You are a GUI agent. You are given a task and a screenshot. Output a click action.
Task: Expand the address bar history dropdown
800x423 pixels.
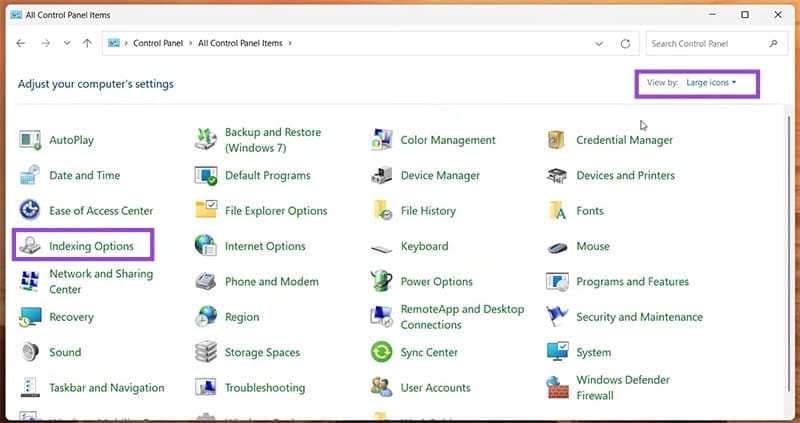(x=599, y=44)
